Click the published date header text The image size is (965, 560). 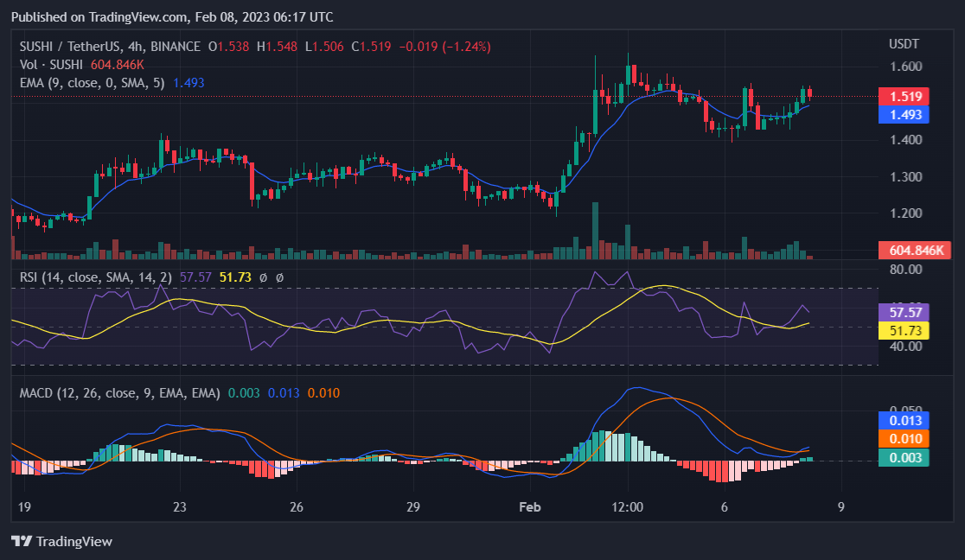pyautogui.click(x=172, y=17)
